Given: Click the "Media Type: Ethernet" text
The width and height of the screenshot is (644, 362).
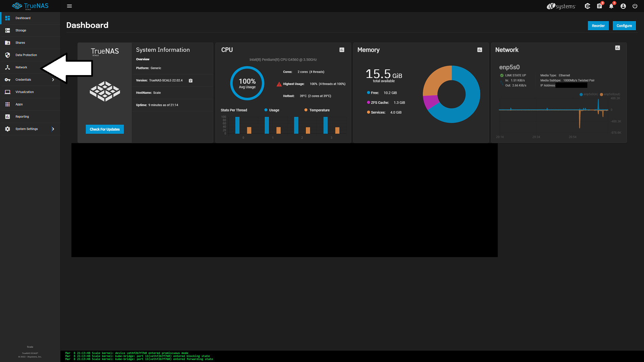Looking at the screenshot, I should 555,75.
